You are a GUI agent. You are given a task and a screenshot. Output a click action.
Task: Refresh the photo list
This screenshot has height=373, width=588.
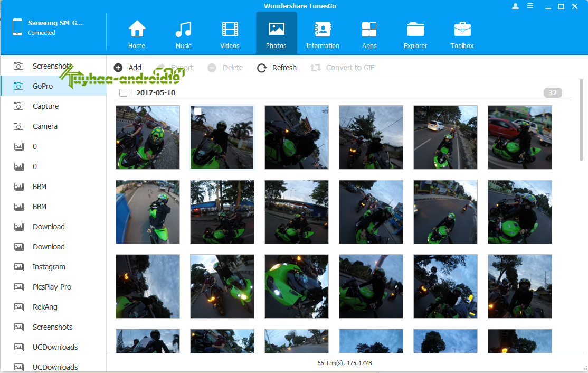click(x=277, y=68)
